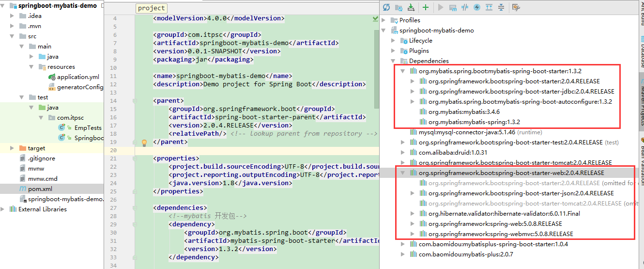This screenshot has height=269, width=644.
Task: Collapse the mybatis-spring-boot-starter dependency node
Action: pos(403,71)
